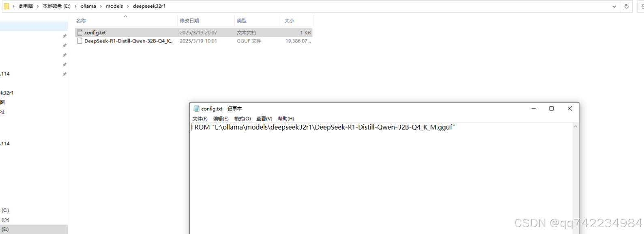
Task: Click the refresh button in address bar
Action: click(x=626, y=6)
